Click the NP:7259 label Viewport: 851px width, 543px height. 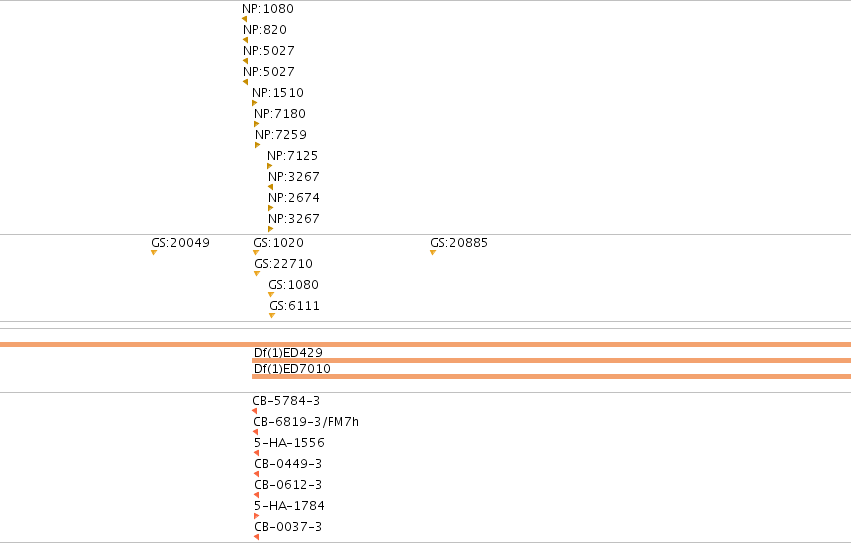click(281, 135)
